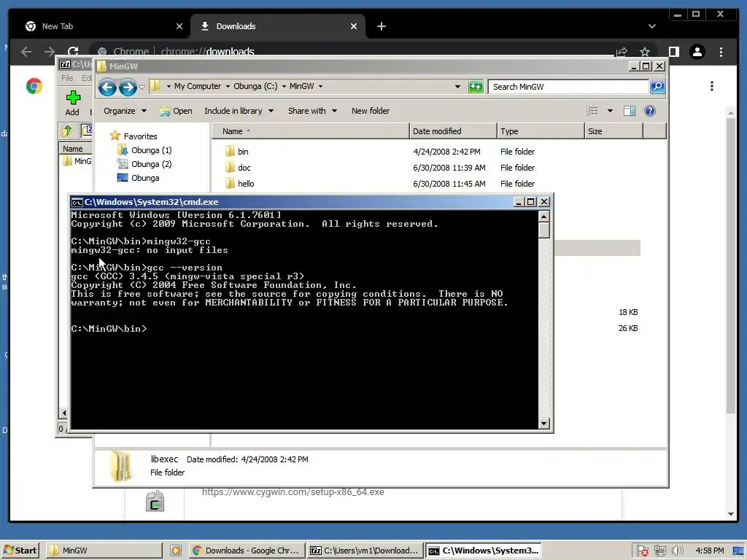This screenshot has width=747, height=560.
Task: Click the network tray icon
Action: pyautogui.click(x=659, y=551)
